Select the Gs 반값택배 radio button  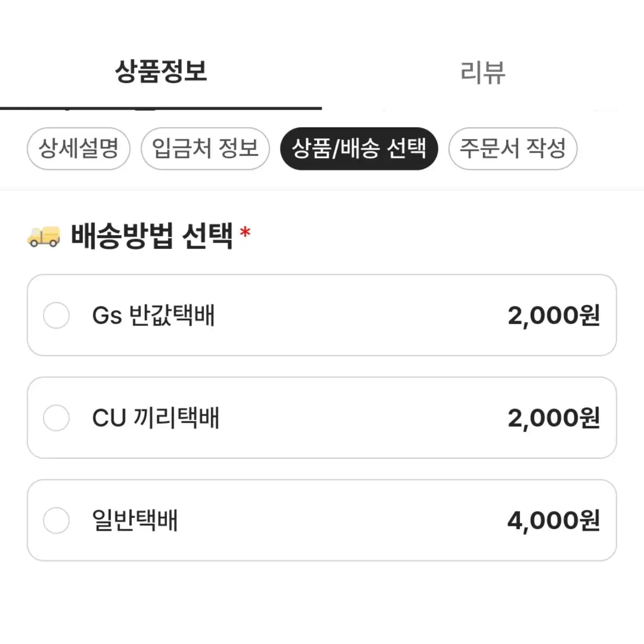coord(56,316)
